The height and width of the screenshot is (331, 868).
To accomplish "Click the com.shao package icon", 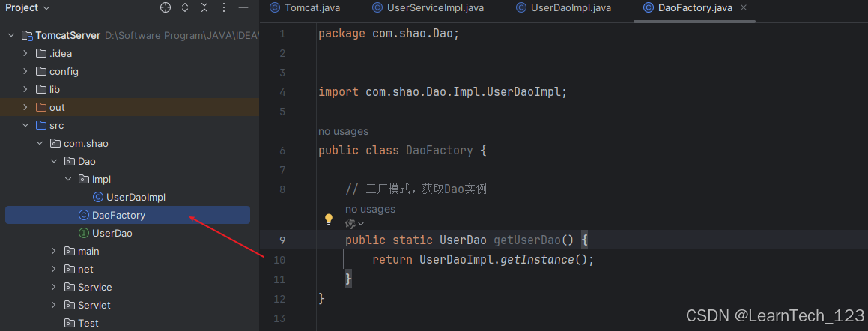I will (x=55, y=143).
